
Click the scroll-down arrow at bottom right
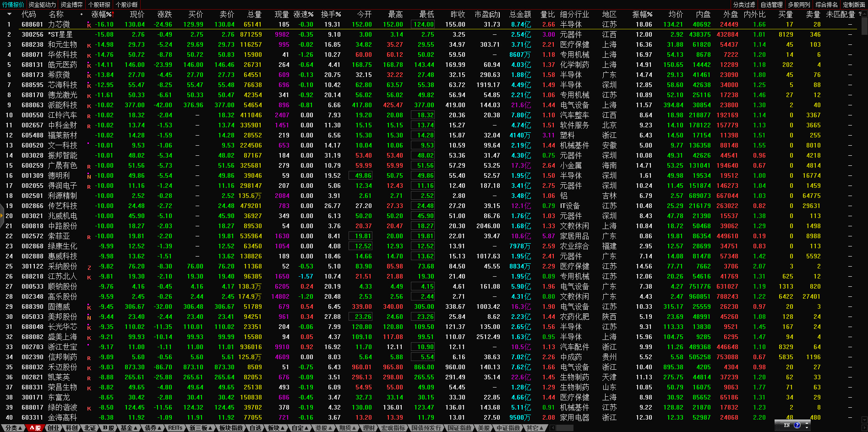click(x=864, y=420)
